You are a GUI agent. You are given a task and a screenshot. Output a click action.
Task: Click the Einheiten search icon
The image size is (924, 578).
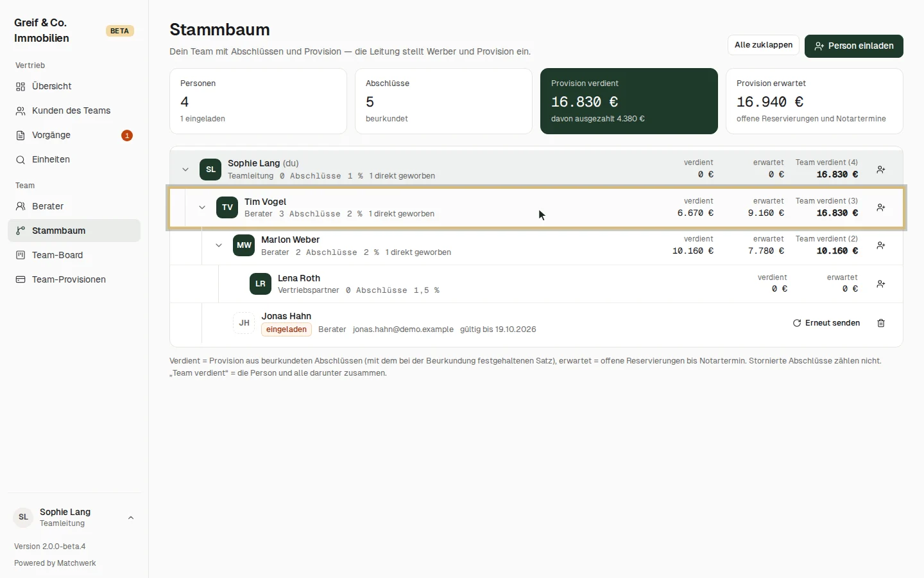(x=21, y=160)
